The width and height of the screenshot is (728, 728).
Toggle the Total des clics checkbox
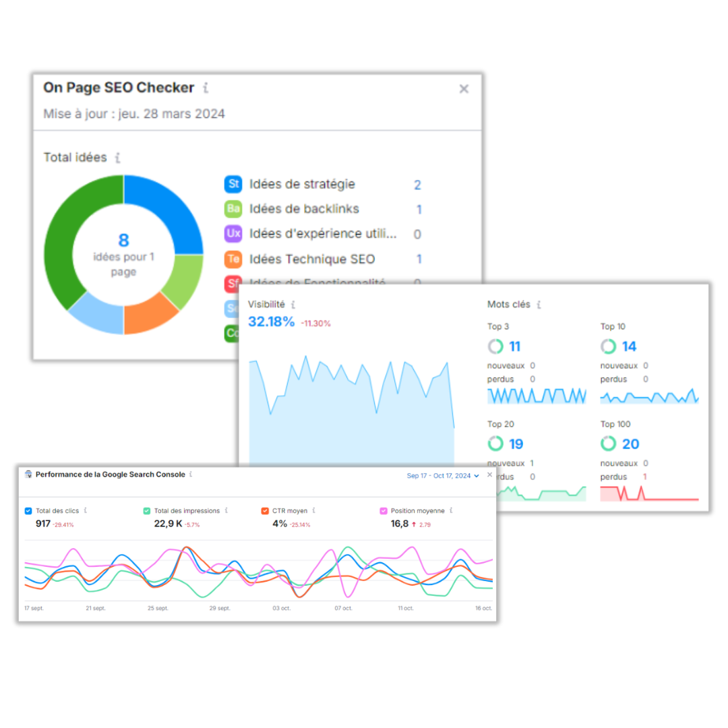point(28,511)
